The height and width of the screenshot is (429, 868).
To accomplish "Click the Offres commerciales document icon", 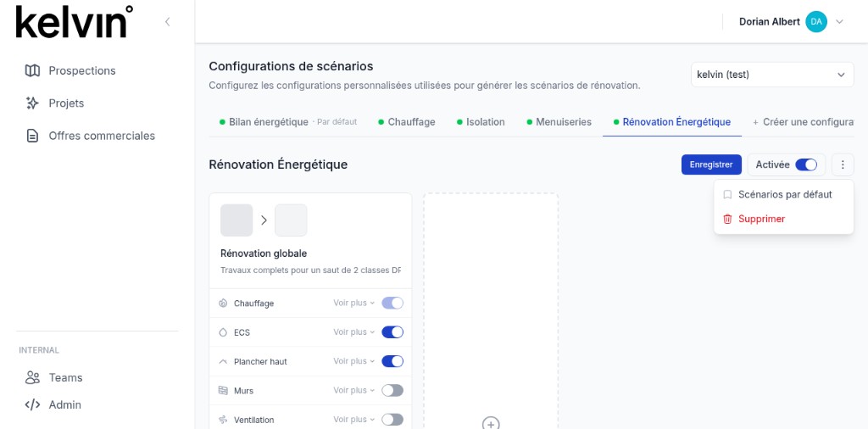I will tap(33, 136).
